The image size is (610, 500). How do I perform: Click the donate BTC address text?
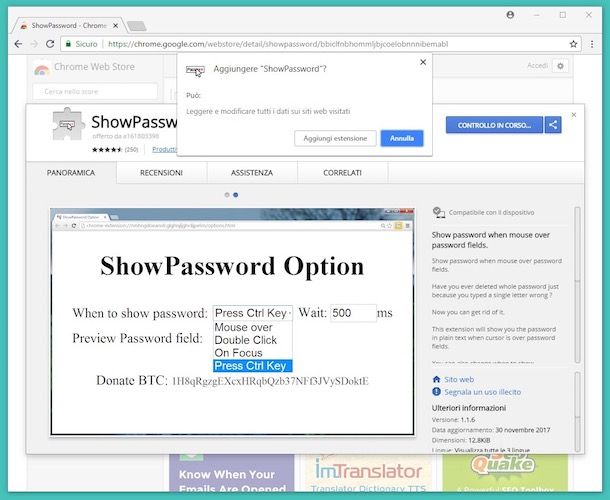(270, 381)
